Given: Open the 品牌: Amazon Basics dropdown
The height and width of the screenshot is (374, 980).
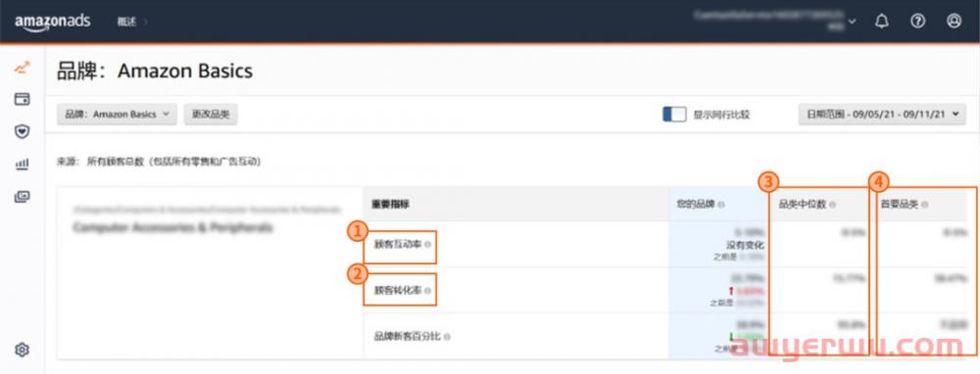Looking at the screenshot, I should tap(117, 115).
